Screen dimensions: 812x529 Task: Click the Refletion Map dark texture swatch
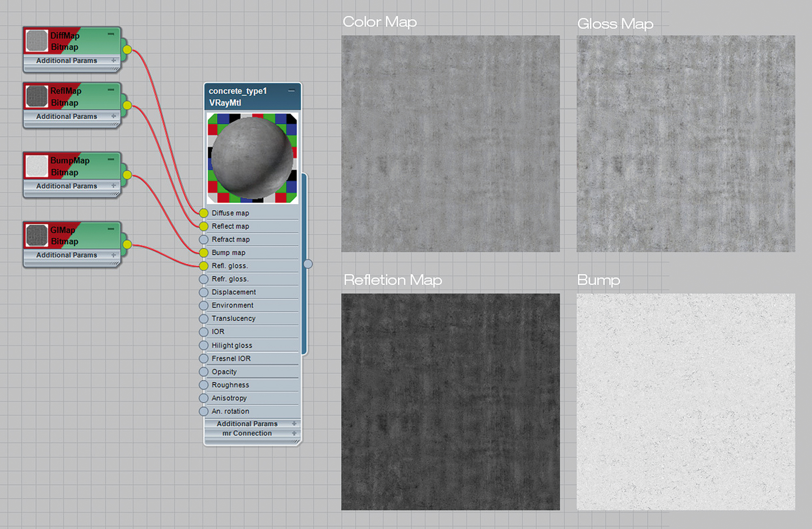pos(450,401)
